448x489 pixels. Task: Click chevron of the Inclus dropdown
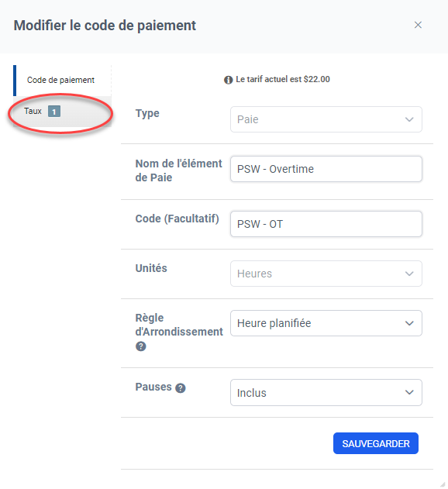(409, 392)
